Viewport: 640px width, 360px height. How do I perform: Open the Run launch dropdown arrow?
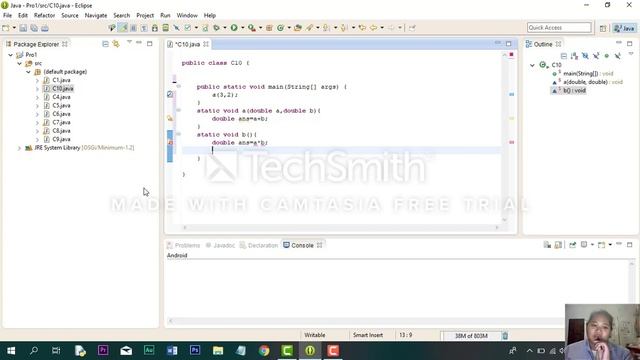242,28
